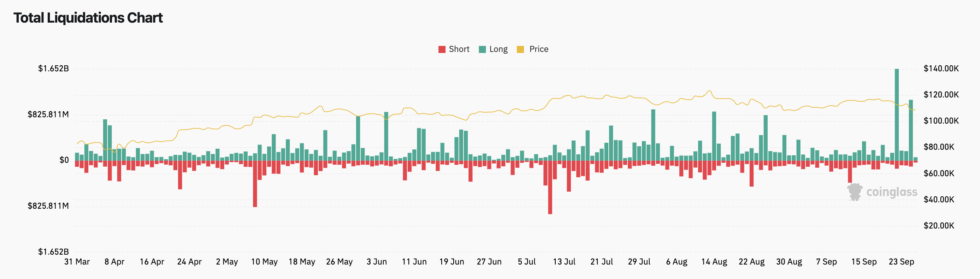Select the tallest green Long liquidation bar
Screen dimensions: 980x279
click(897, 114)
